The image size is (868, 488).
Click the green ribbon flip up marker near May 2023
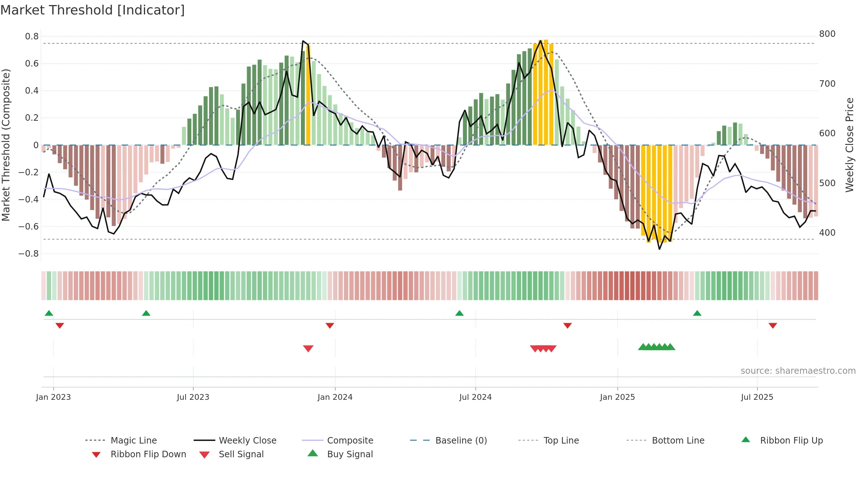coord(146,313)
